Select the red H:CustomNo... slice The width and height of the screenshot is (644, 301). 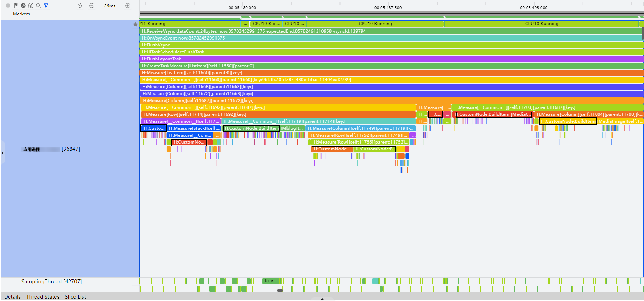tap(189, 142)
